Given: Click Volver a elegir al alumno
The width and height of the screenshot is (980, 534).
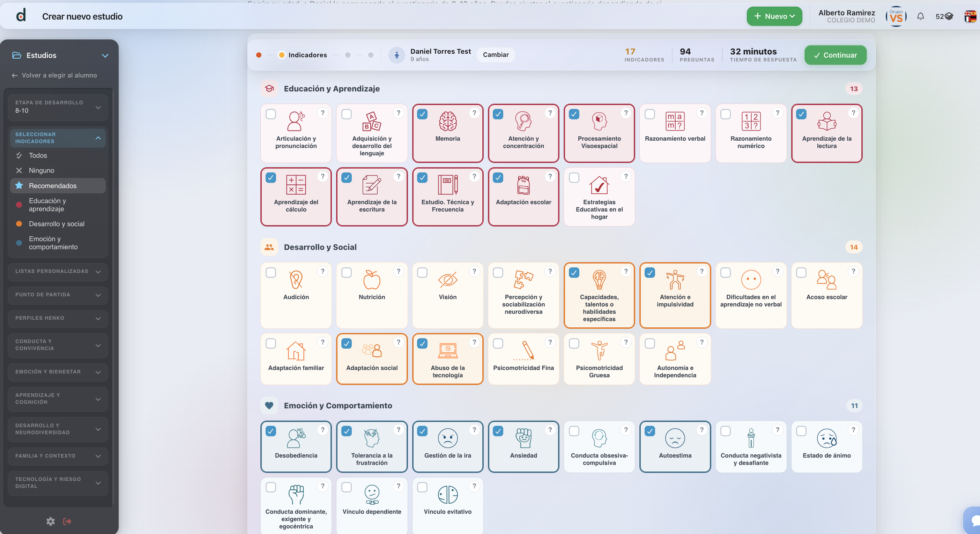Looking at the screenshot, I should 54,75.
